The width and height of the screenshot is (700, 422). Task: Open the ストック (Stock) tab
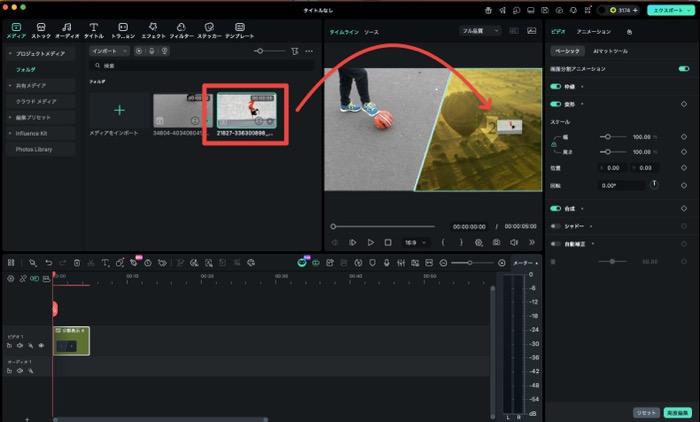pyautogui.click(x=41, y=30)
